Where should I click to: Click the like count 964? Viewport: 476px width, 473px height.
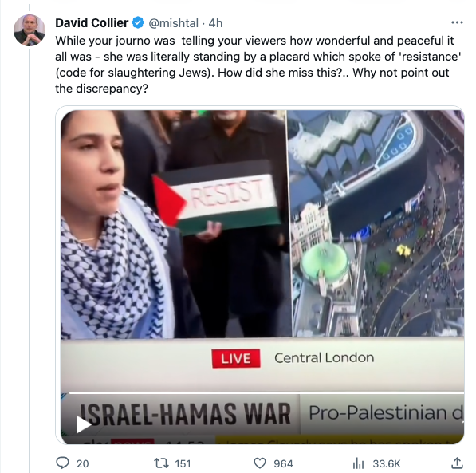pyautogui.click(x=283, y=463)
